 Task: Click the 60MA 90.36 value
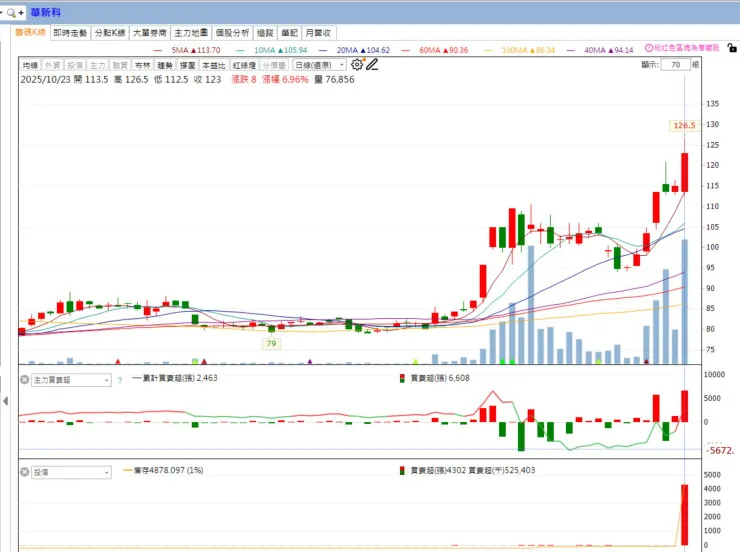pyautogui.click(x=455, y=50)
